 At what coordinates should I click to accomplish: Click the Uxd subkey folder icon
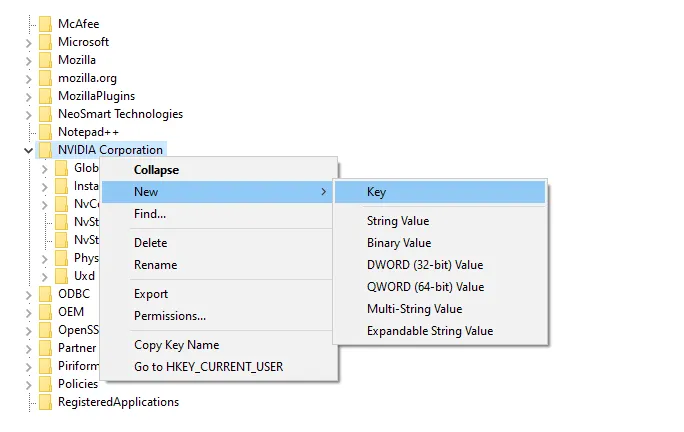click(x=62, y=276)
